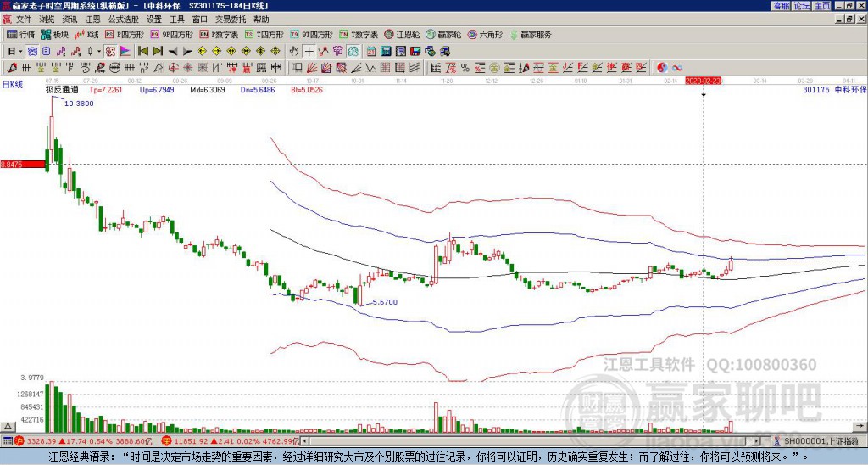Screen dimensions: 868x465
Task: Select the red zigzag line tool
Action: pos(323,52)
